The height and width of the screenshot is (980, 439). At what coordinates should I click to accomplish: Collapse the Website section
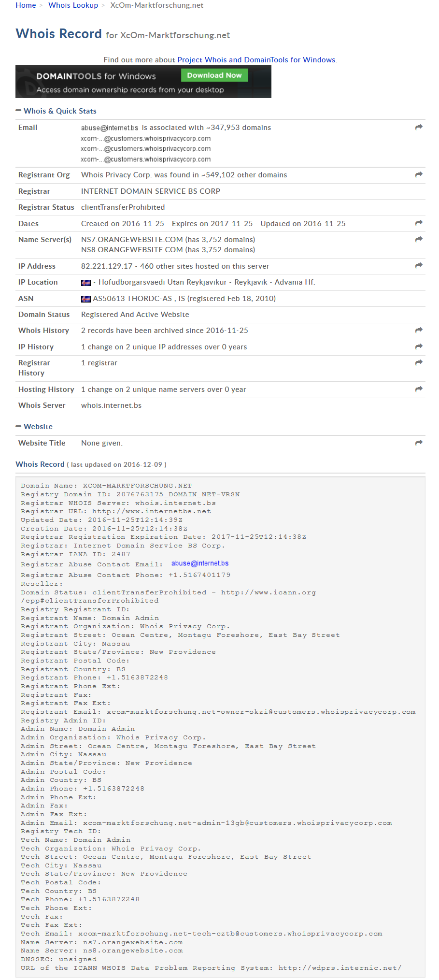click(18, 426)
